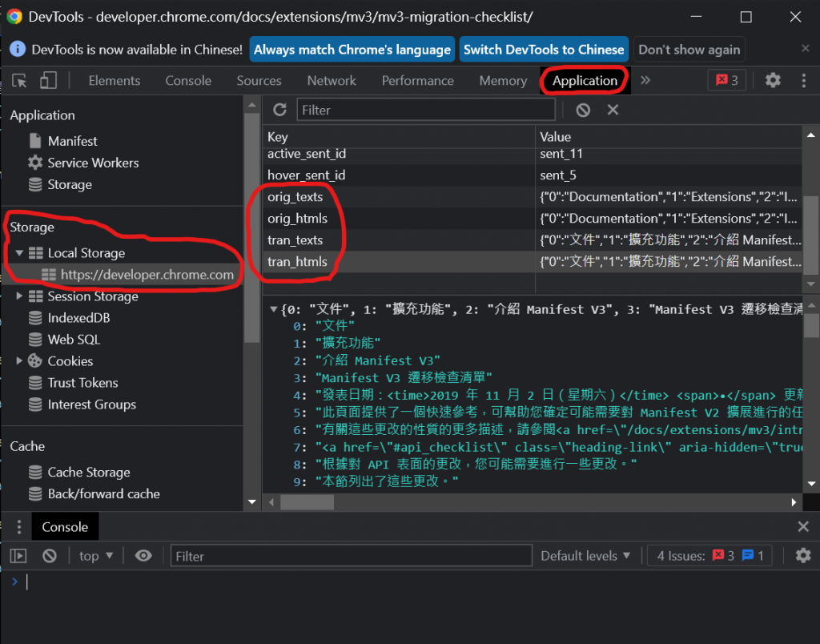Collapse the Local Storage tree node
This screenshot has height=644, width=820.
coord(19,252)
